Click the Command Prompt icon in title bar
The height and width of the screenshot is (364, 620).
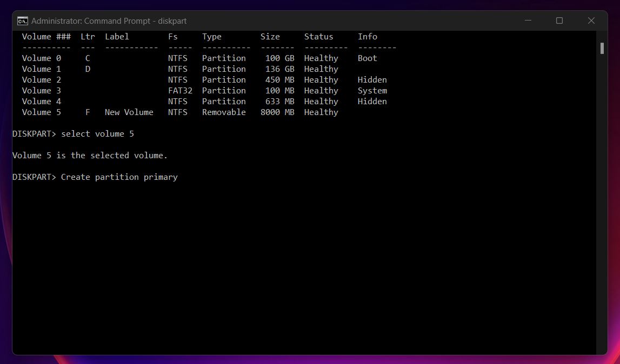(x=23, y=21)
